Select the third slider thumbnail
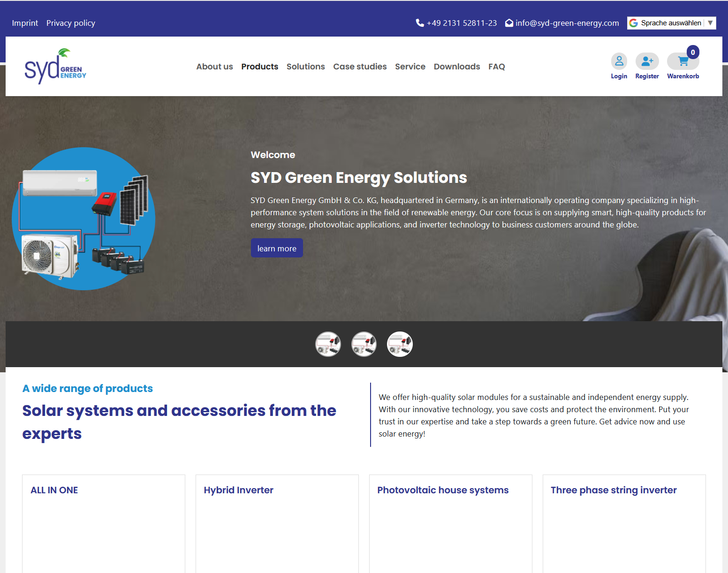 tap(400, 344)
